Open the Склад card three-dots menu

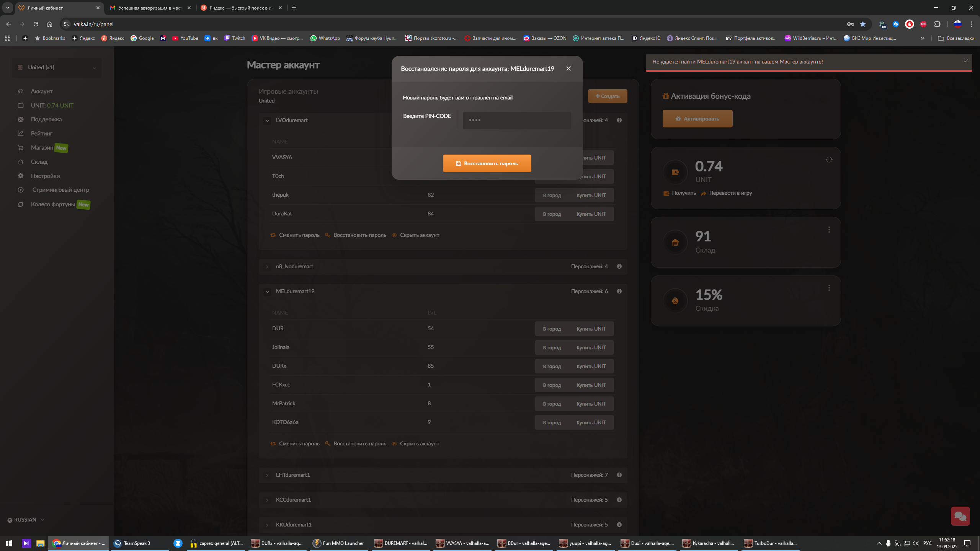(x=829, y=230)
